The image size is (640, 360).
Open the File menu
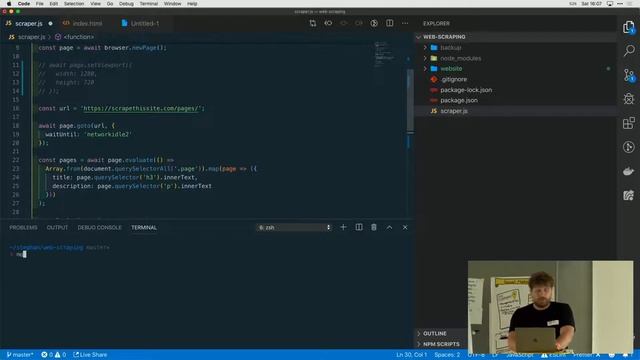pyautogui.click(x=40, y=4)
